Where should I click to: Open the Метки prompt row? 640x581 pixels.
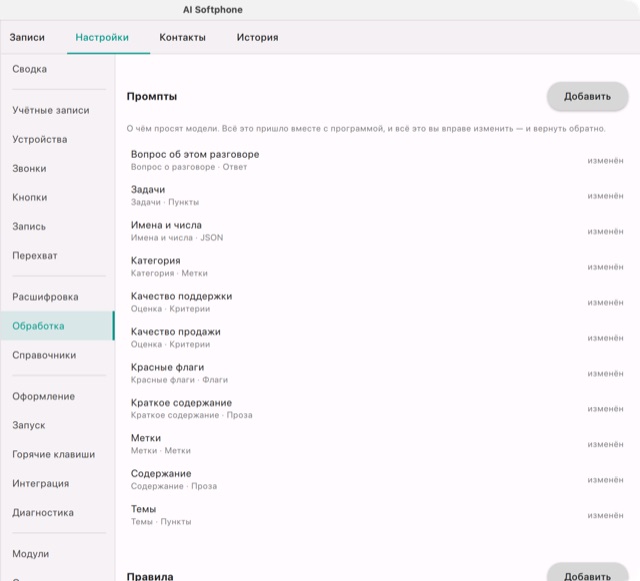tap(377, 444)
